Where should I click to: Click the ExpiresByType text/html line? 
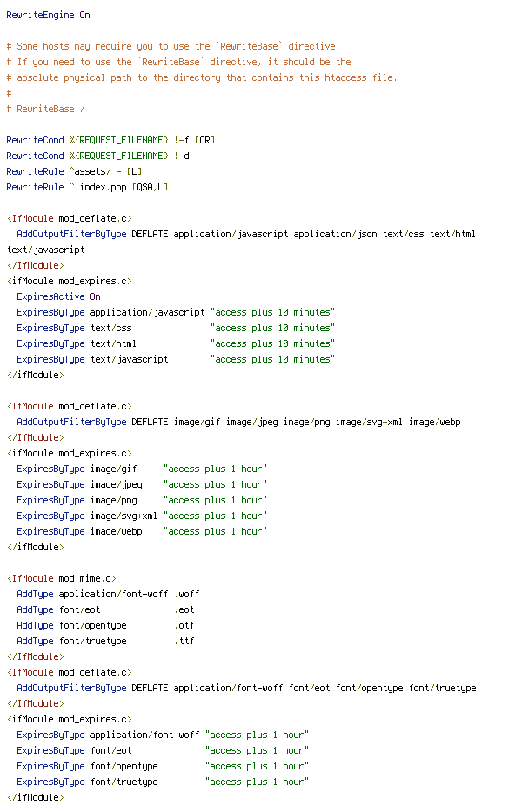pyautogui.click(x=176, y=343)
